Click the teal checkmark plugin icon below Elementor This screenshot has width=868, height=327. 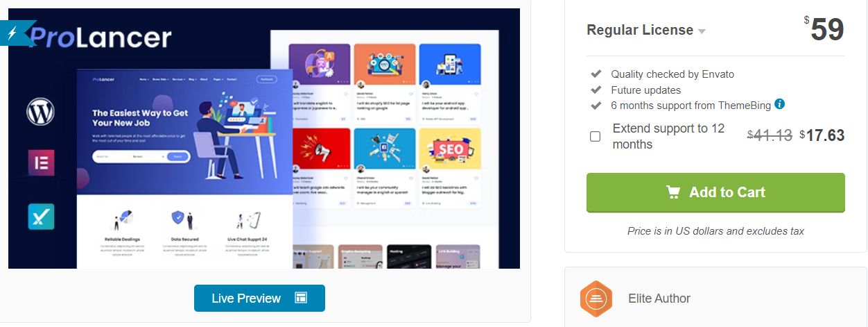tap(41, 217)
